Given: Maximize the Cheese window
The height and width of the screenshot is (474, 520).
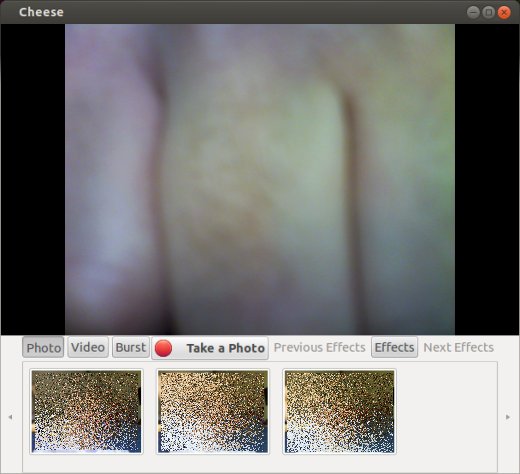Looking at the screenshot, I should click(x=489, y=12).
